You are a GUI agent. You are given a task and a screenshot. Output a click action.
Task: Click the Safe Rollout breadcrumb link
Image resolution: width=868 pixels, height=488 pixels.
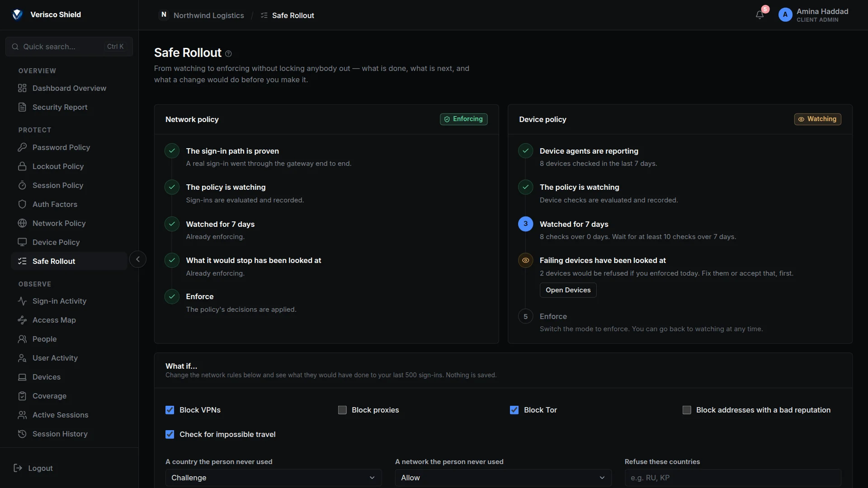tap(288, 15)
